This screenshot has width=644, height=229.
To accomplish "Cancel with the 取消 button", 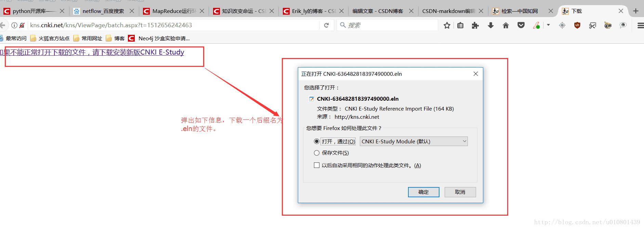I will click(460, 192).
